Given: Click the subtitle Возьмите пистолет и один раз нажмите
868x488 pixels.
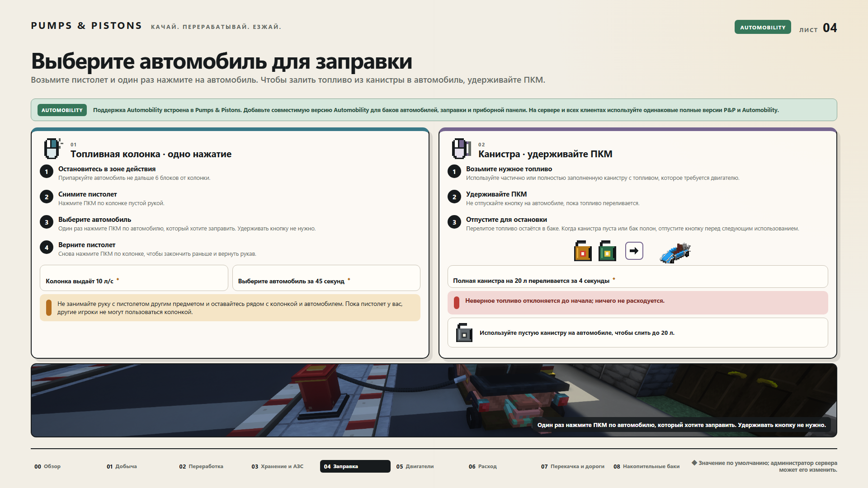Looking at the screenshot, I should [x=288, y=80].
